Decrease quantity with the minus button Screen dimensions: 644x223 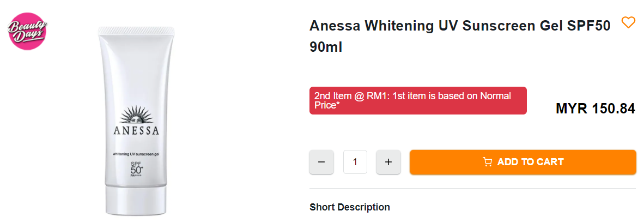(321, 162)
